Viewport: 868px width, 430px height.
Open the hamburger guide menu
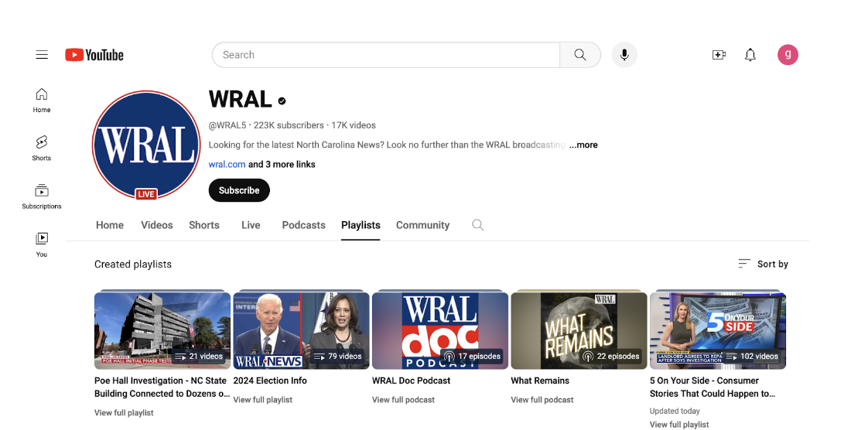42,55
